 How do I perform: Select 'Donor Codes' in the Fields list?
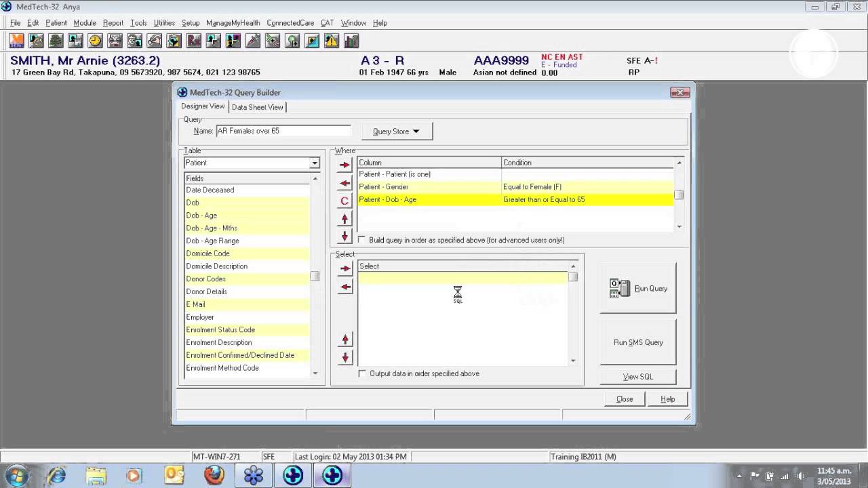coord(247,279)
